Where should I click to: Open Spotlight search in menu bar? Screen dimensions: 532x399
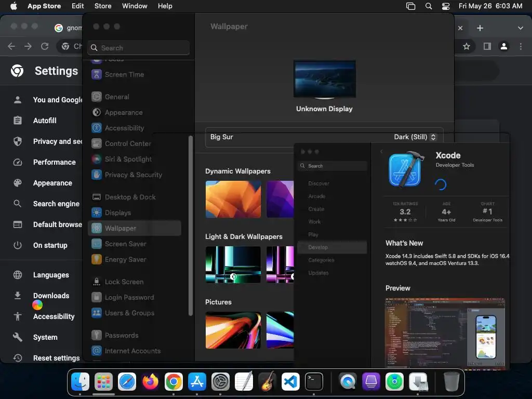[x=429, y=6]
